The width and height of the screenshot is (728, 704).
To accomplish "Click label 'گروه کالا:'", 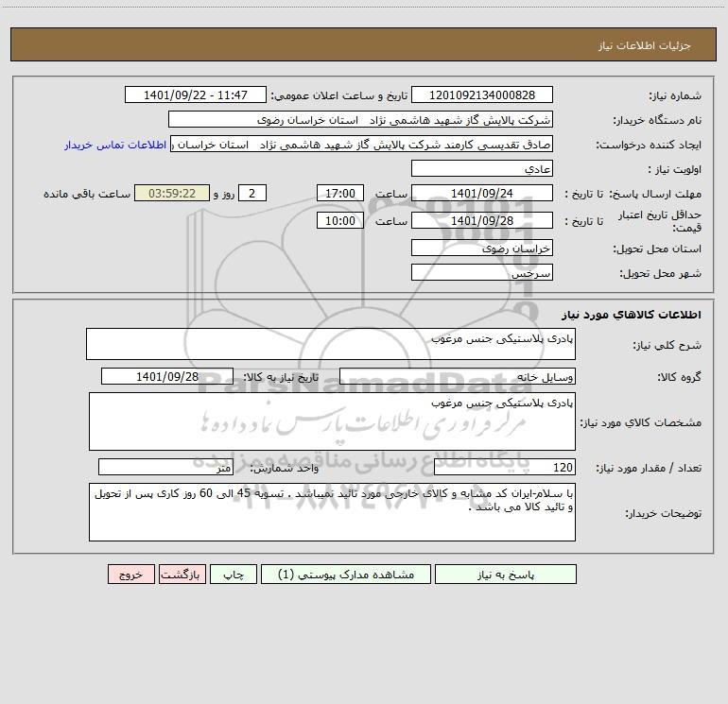I will pyautogui.click(x=679, y=377).
